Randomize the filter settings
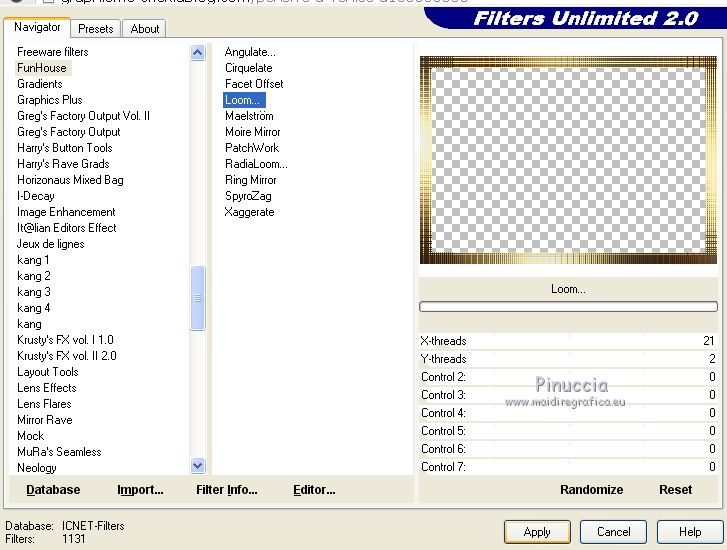This screenshot has height=550, width=727. coord(592,490)
